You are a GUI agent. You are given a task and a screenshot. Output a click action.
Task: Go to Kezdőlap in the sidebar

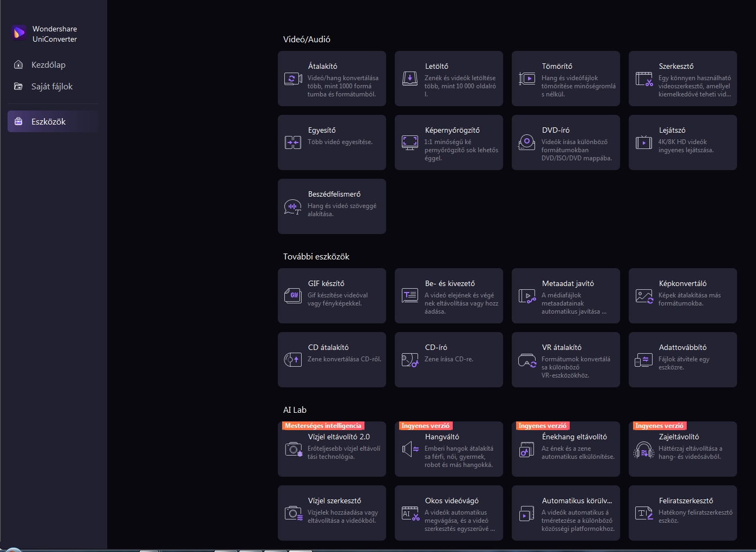(48, 65)
